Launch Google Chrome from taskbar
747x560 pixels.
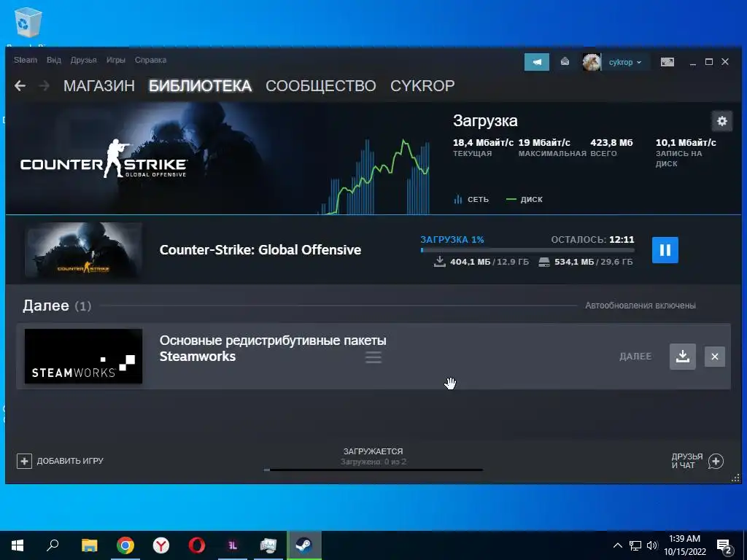coord(125,545)
